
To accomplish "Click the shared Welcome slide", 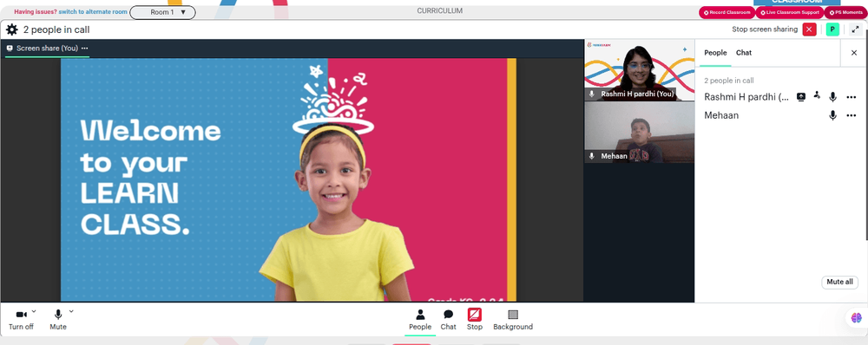I will (288, 179).
